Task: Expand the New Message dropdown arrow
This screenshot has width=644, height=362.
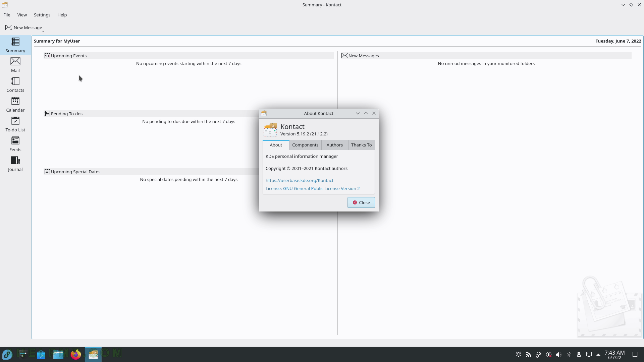Action: pos(43,31)
